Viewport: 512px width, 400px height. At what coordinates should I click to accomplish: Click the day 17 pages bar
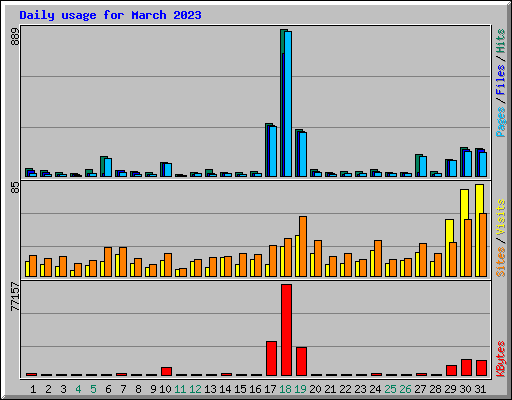pyautogui.click(x=273, y=151)
